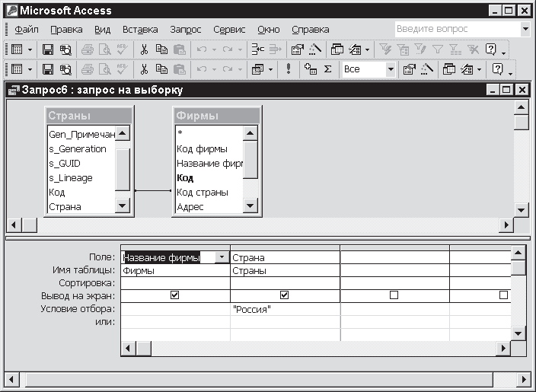
Task: Uncheck the show checkbox in the Страна column
Action: (284, 295)
